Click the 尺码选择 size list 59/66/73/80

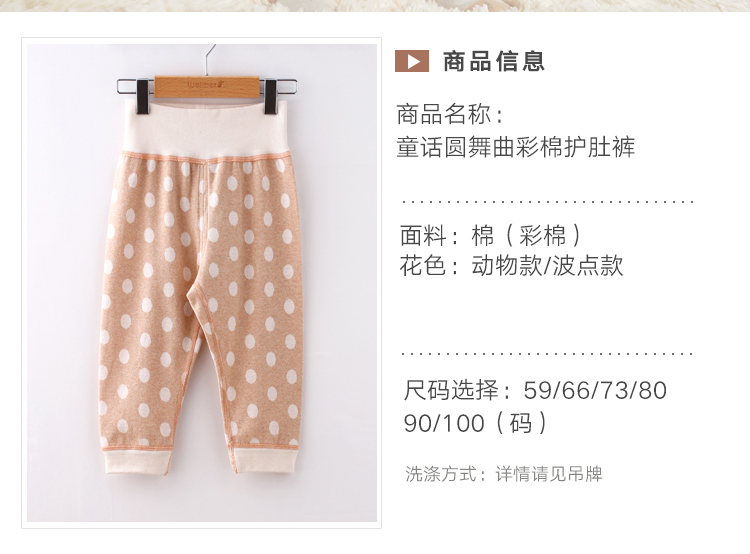click(x=535, y=390)
